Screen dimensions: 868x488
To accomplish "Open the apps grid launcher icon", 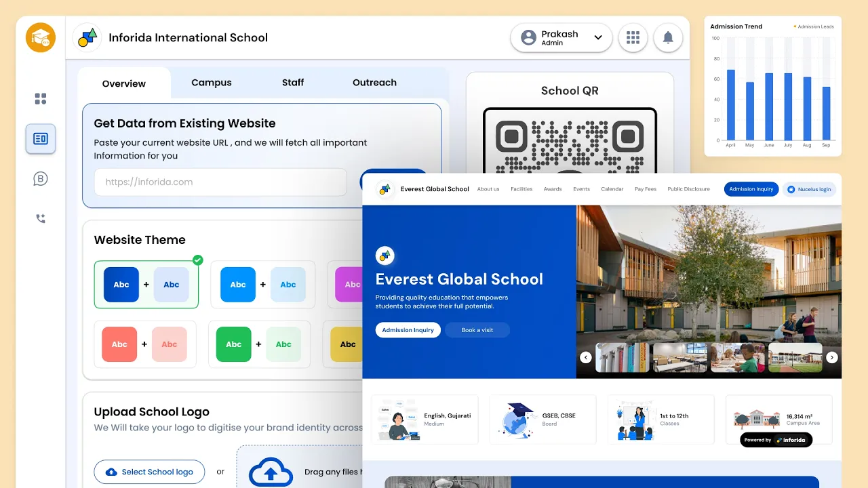I will pos(633,37).
